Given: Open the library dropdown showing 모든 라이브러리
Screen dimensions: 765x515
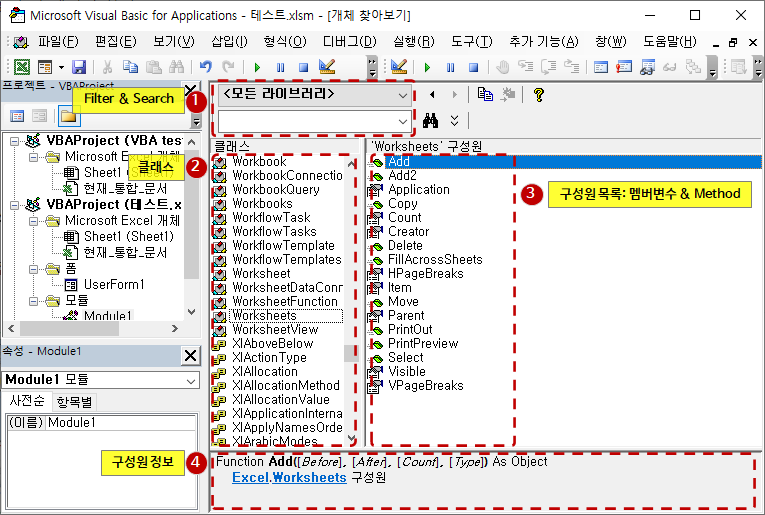Looking at the screenshot, I should 403,95.
